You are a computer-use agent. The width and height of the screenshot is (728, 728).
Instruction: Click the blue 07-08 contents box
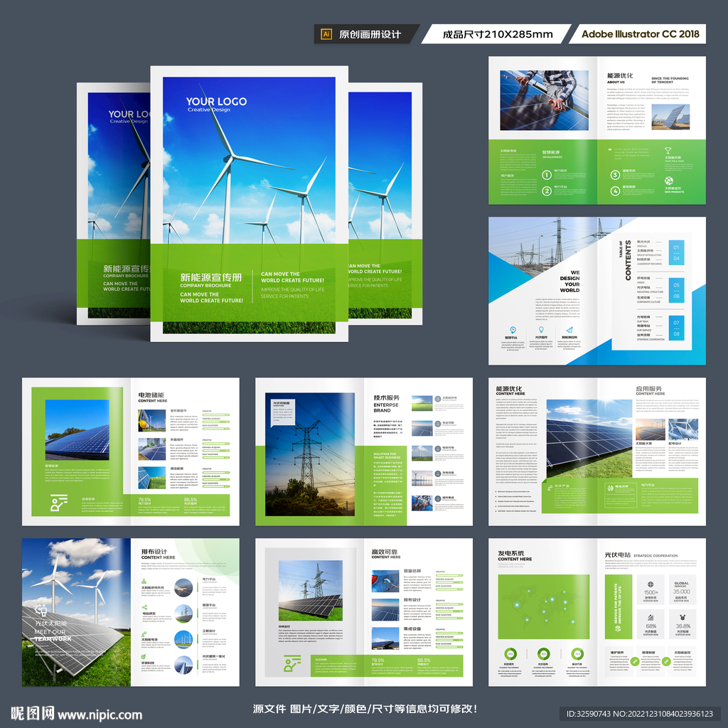[676, 328]
